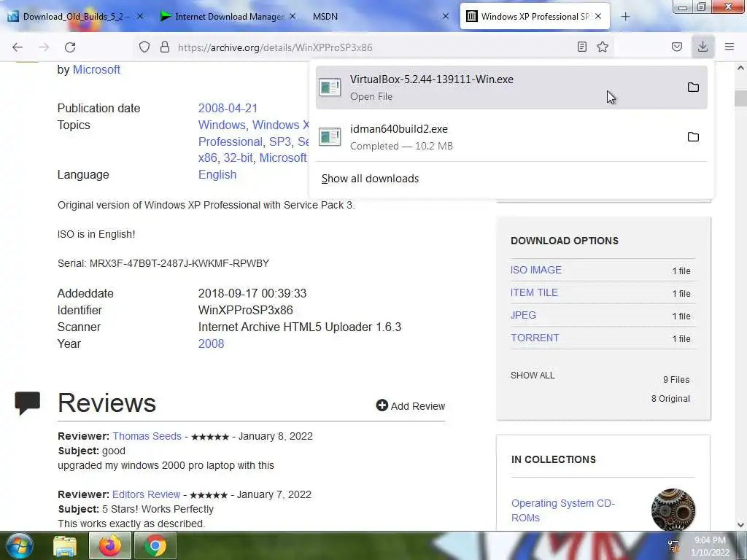This screenshot has height=560, width=747.
Task: Click the English language link
Action: coord(217,175)
